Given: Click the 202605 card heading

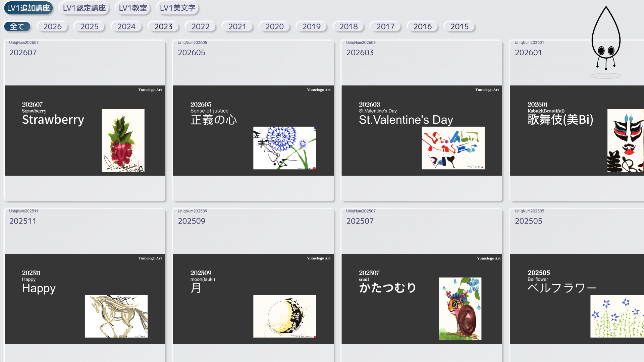Looking at the screenshot, I should (191, 53).
